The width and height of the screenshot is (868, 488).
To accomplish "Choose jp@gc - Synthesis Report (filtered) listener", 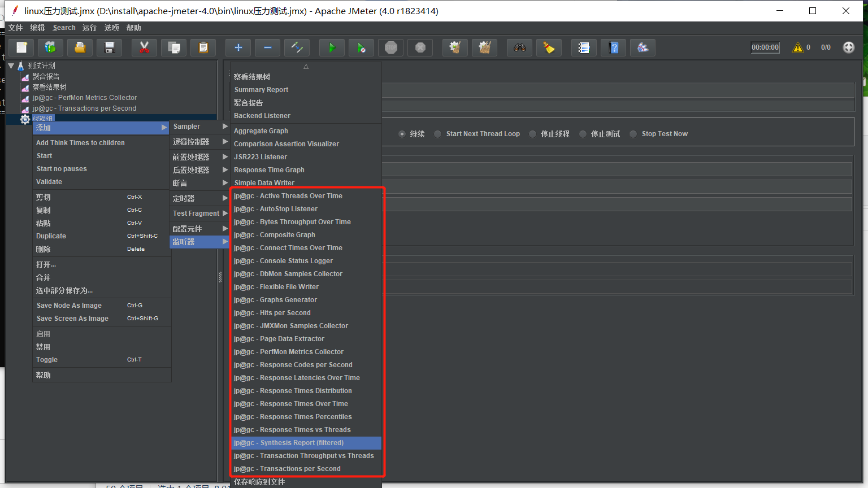I will coord(306,443).
